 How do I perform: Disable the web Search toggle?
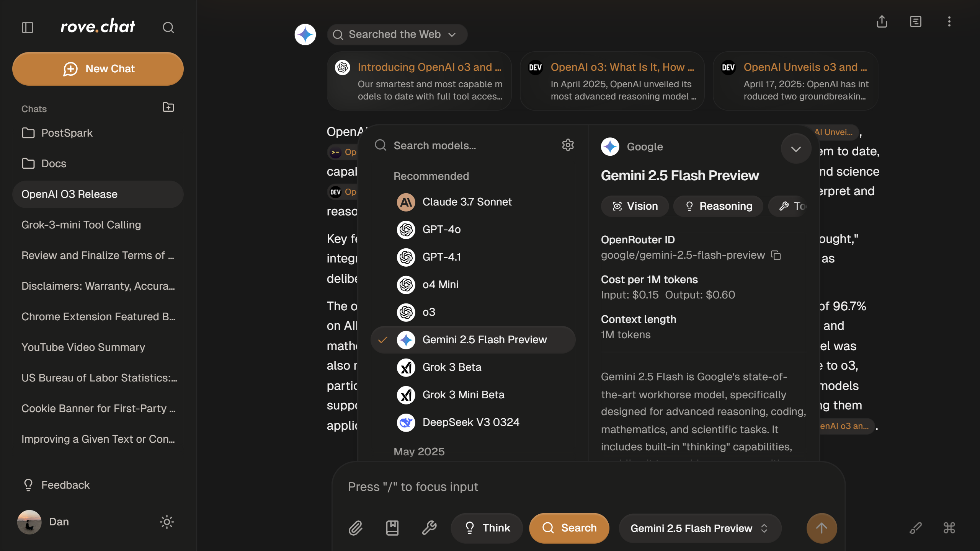click(x=569, y=528)
